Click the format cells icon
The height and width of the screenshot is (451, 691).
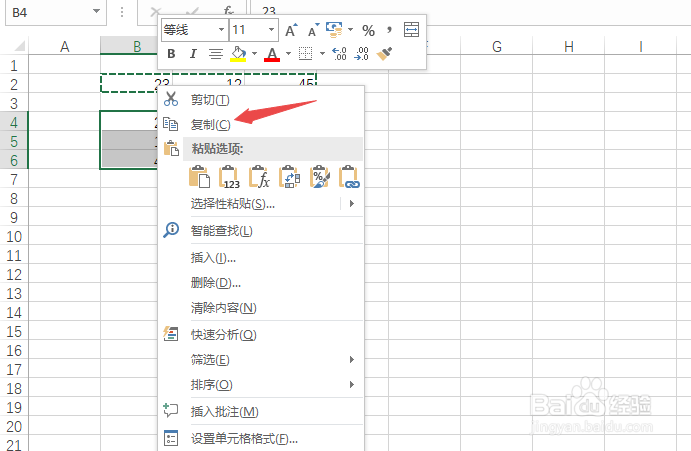coord(171,438)
